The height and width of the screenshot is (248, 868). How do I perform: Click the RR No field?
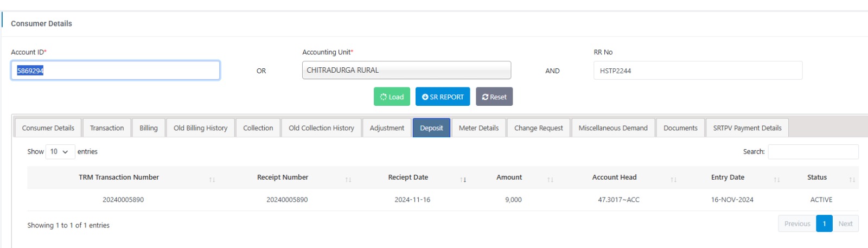(698, 71)
